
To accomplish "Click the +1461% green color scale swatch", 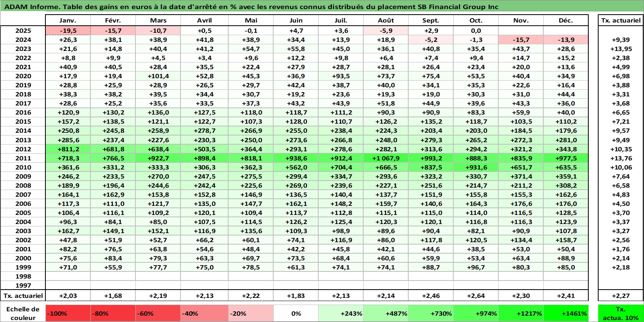I will 566,313.
